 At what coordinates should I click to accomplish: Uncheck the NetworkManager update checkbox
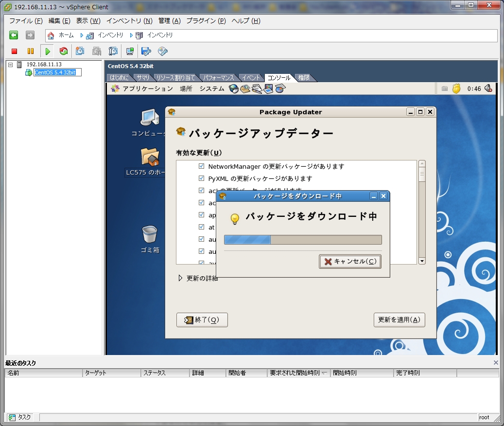[x=202, y=166]
